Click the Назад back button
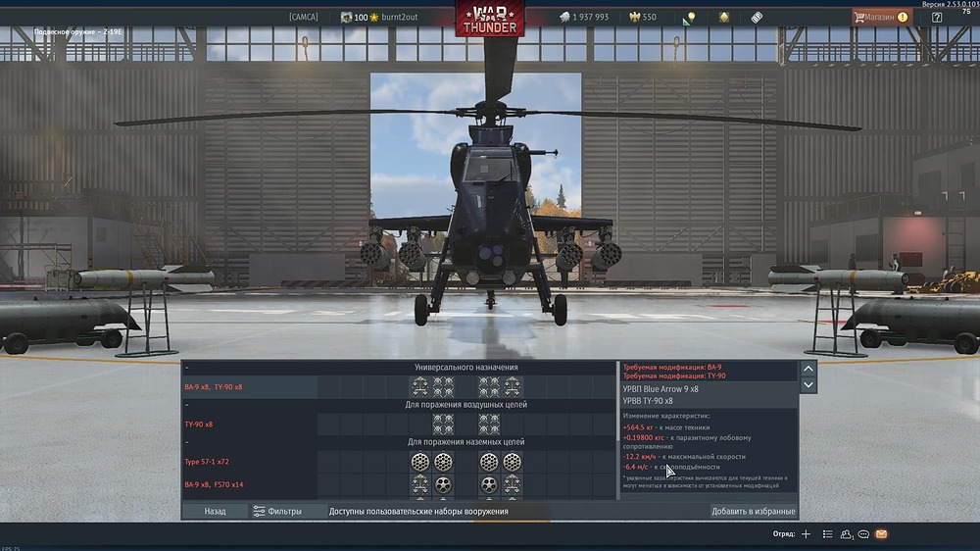The image size is (980, 551). point(215,511)
